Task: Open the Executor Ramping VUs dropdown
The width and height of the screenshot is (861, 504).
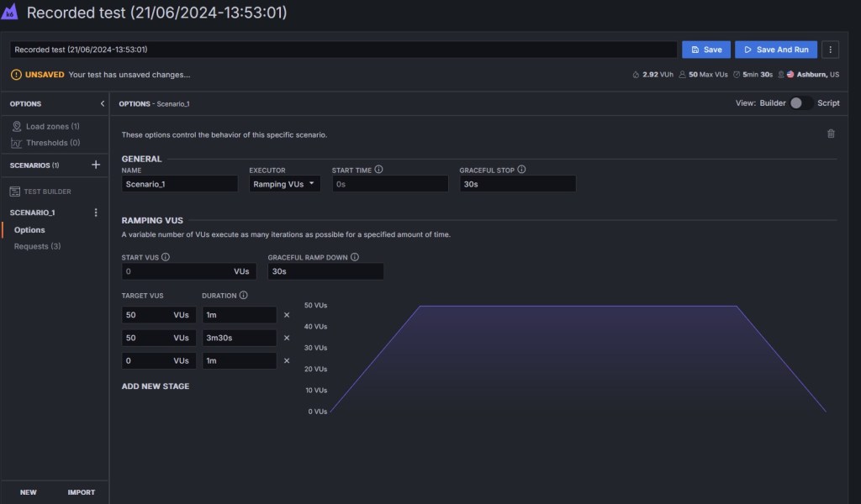Action: coord(284,184)
